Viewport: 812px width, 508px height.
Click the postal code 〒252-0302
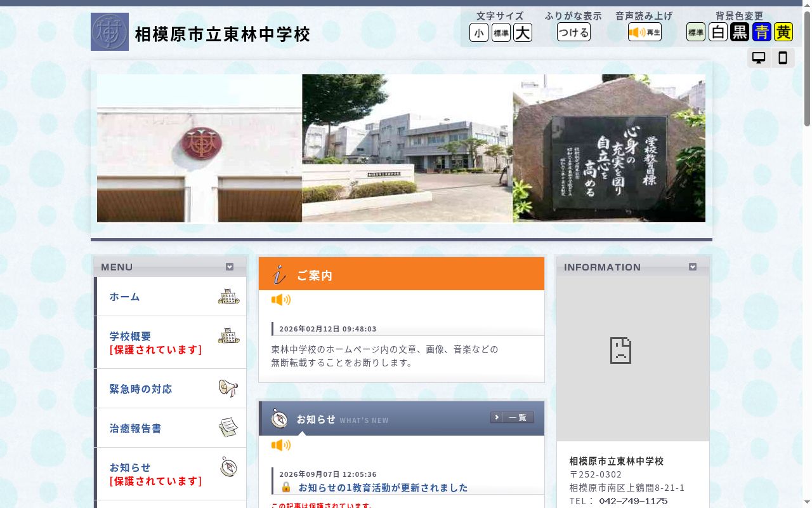point(596,474)
